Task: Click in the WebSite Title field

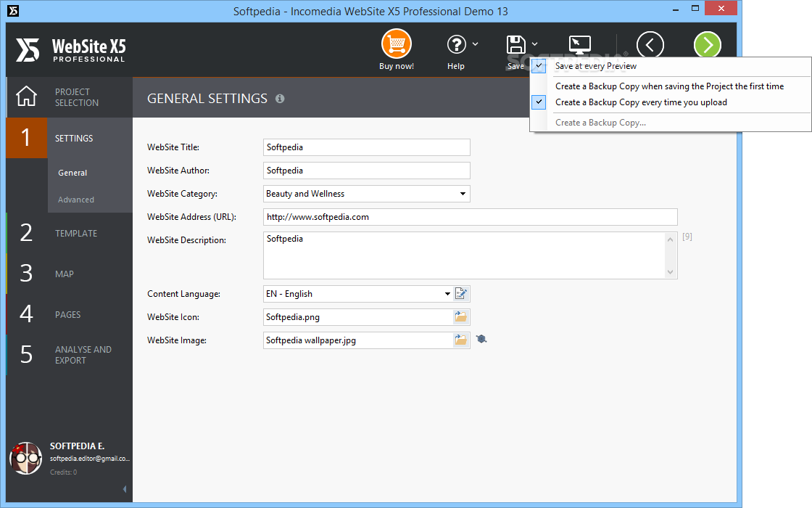Action: (367, 147)
